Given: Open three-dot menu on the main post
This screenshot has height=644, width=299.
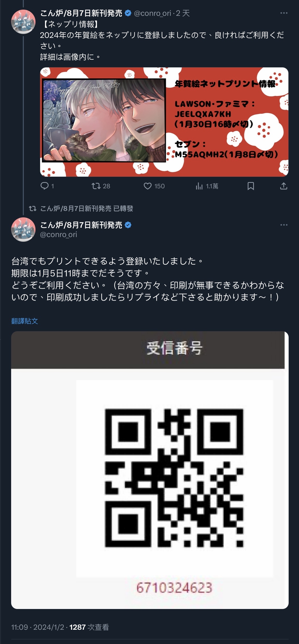Looking at the screenshot, I should click(284, 225).
